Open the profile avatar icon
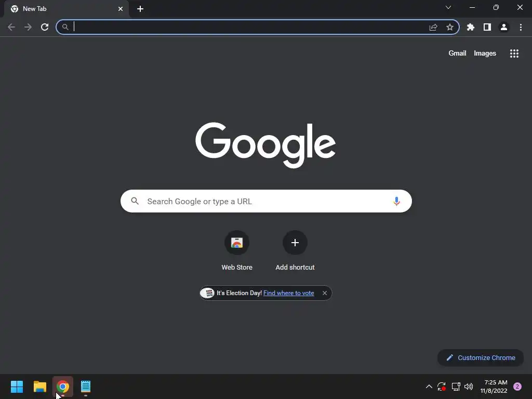The height and width of the screenshot is (399, 532). 504,27
